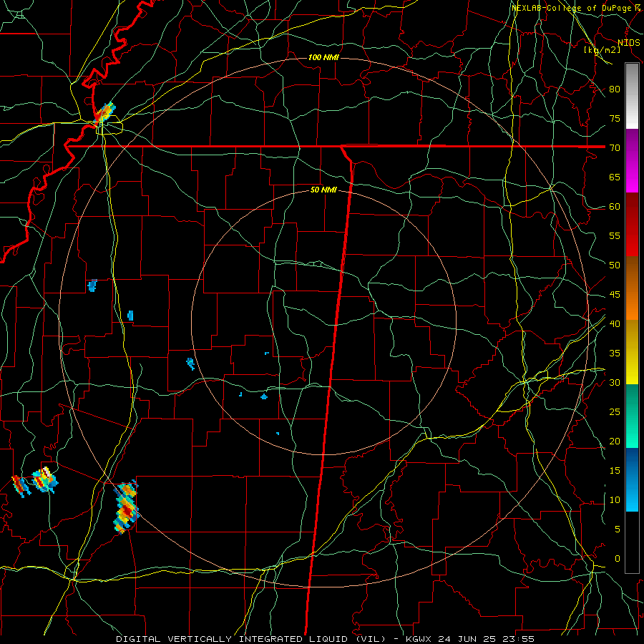Image resolution: width=644 pixels, height=644 pixels.
Task: Click the NIDS label above the color scale
Action: 628,43
